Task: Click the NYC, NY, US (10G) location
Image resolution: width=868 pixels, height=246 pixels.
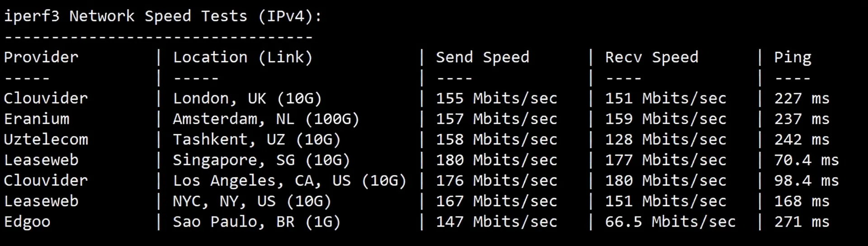Action: (x=252, y=201)
